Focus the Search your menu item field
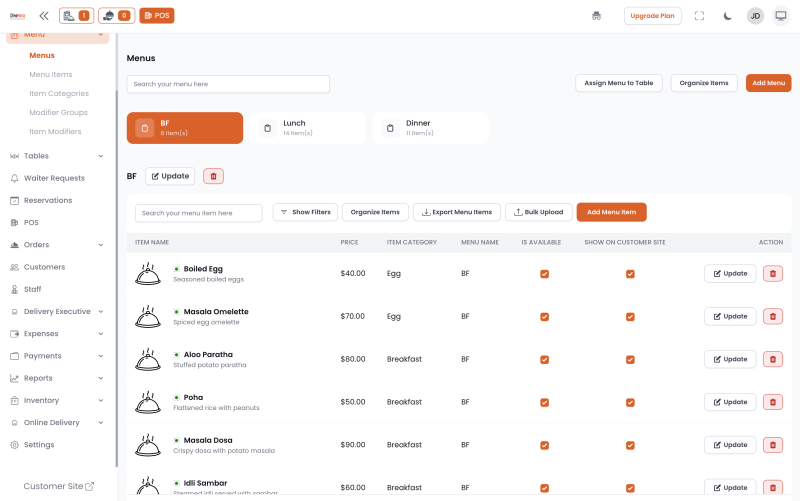 click(x=198, y=213)
